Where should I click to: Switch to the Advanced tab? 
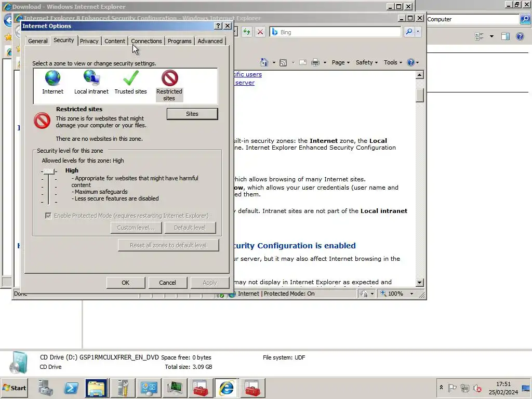pyautogui.click(x=210, y=41)
